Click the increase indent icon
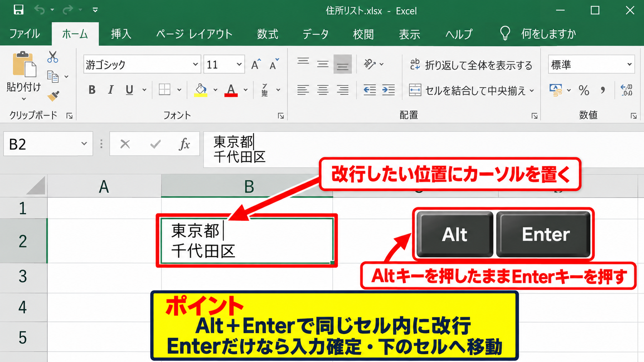The image size is (644, 362). click(388, 90)
